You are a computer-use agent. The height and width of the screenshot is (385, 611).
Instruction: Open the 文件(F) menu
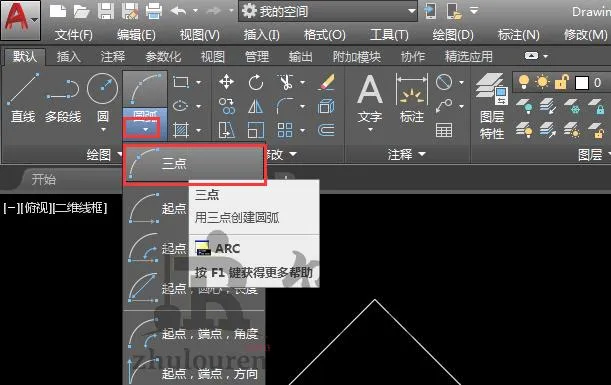pos(74,35)
